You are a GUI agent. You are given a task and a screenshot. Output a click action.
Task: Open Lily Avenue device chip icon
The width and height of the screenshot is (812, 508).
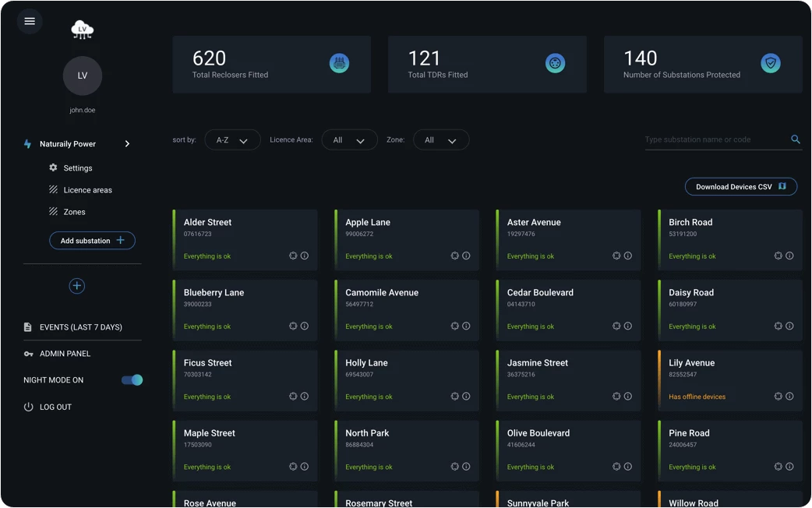[778, 397]
